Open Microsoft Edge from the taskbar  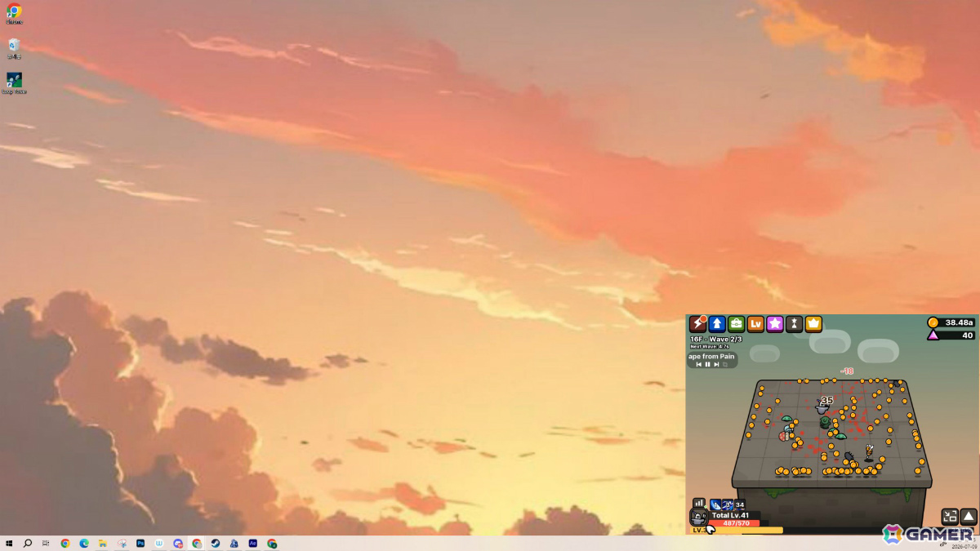[84, 544]
